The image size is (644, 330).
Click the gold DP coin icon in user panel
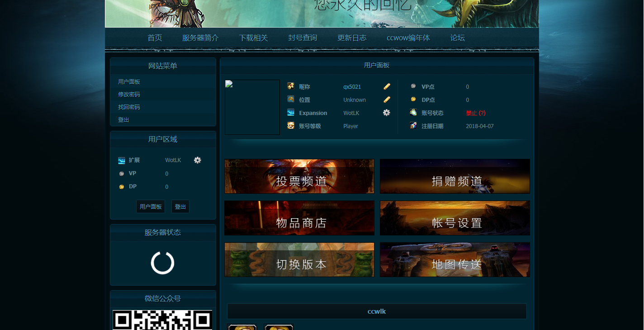click(413, 100)
